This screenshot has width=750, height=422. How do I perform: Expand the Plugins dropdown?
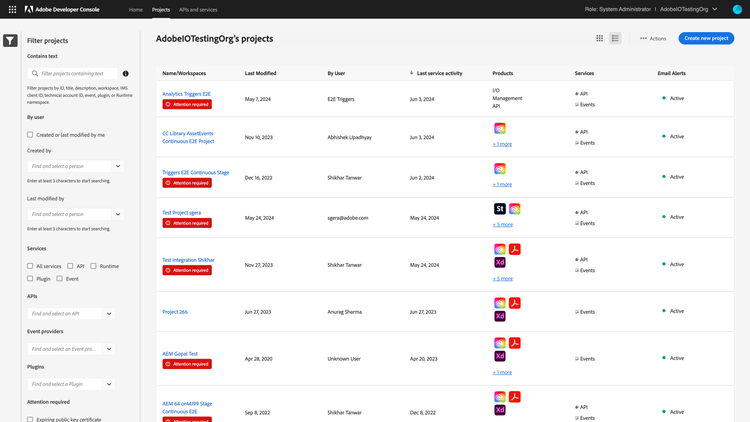pyautogui.click(x=109, y=384)
